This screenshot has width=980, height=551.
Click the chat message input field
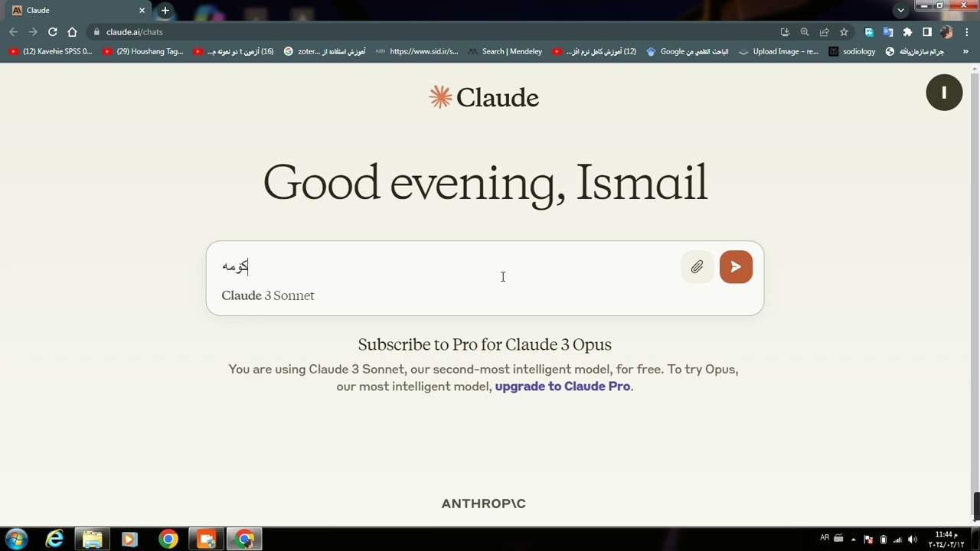(449, 266)
